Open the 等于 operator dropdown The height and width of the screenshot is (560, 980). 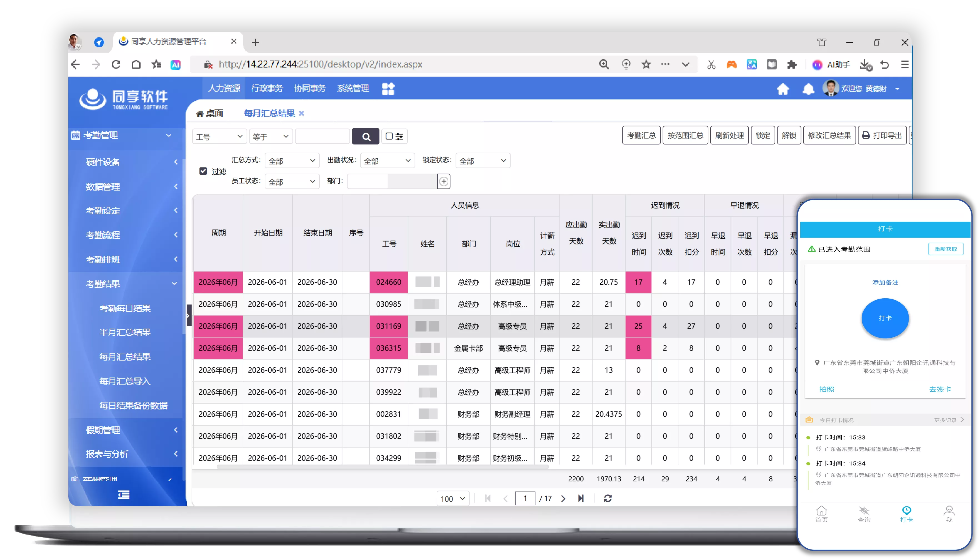(271, 137)
